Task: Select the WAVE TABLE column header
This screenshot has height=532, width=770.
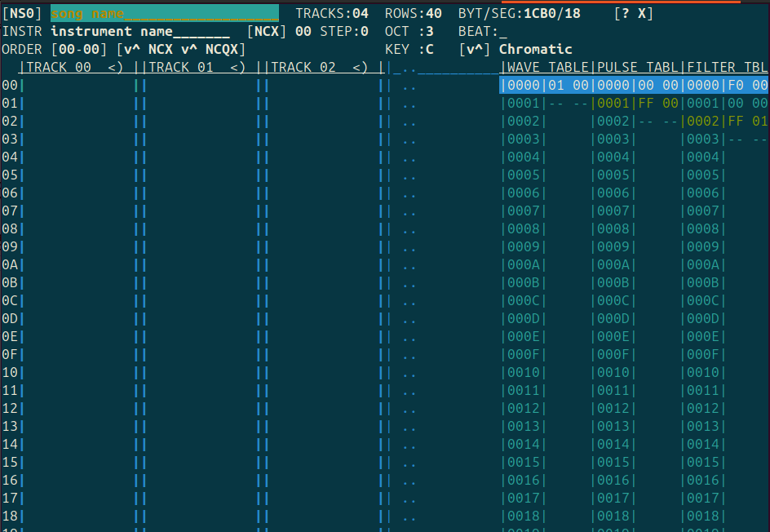Action: pyautogui.click(x=547, y=68)
